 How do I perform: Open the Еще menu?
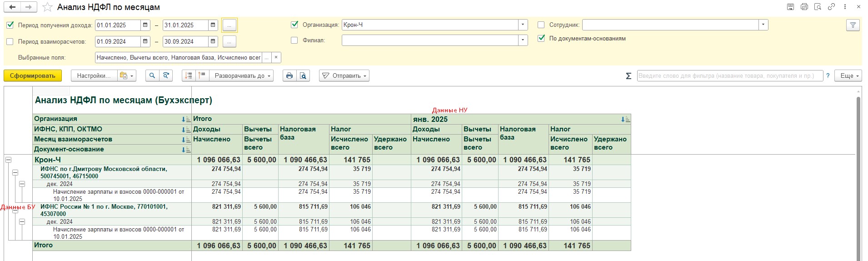click(x=849, y=76)
